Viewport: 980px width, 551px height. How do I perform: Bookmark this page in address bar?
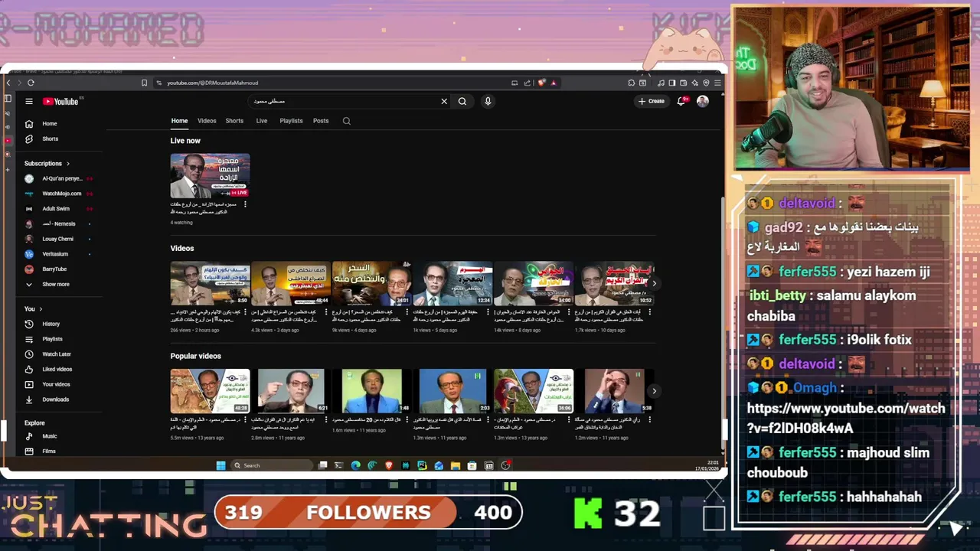pyautogui.click(x=144, y=83)
